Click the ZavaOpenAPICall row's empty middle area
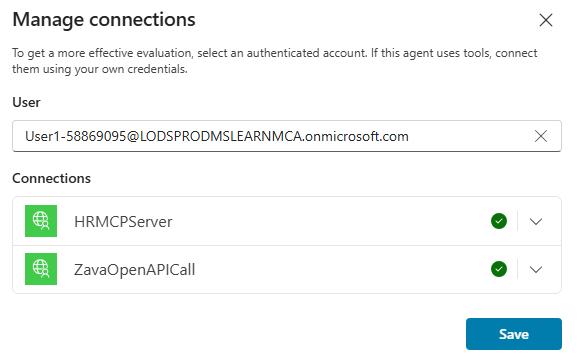The width and height of the screenshot is (577, 360). (x=342, y=269)
